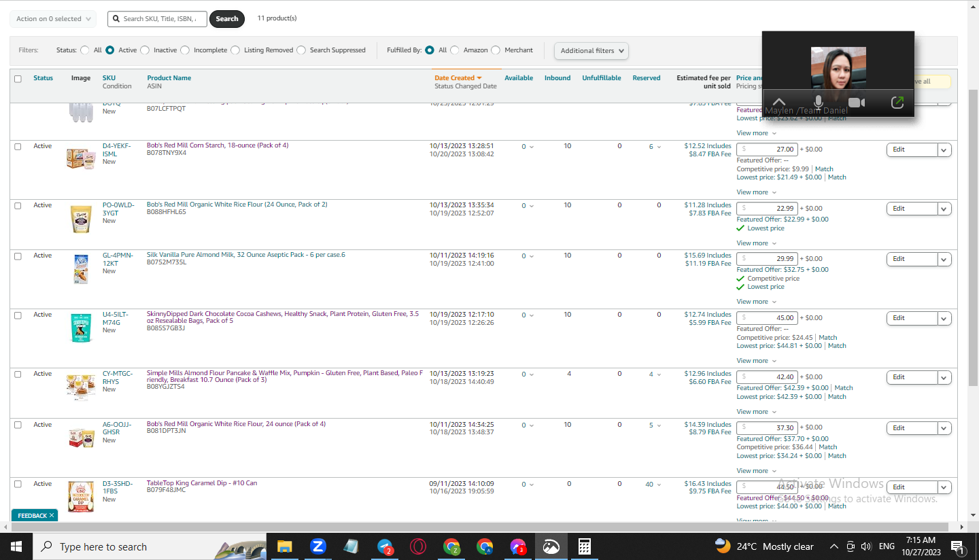Click the up chevron in the Zoom overlay
979x560 pixels.
779,103
